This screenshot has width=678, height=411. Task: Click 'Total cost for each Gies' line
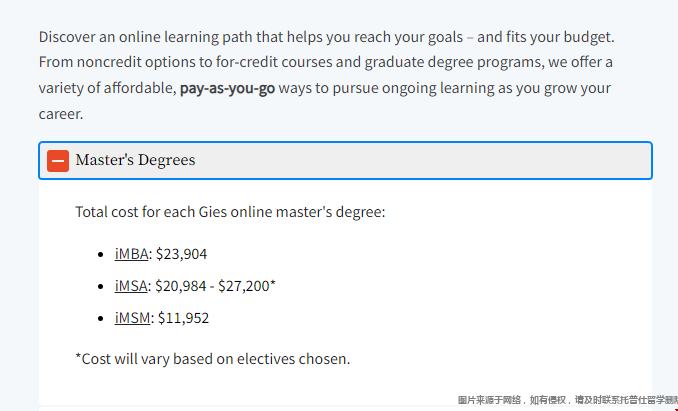tap(230, 212)
